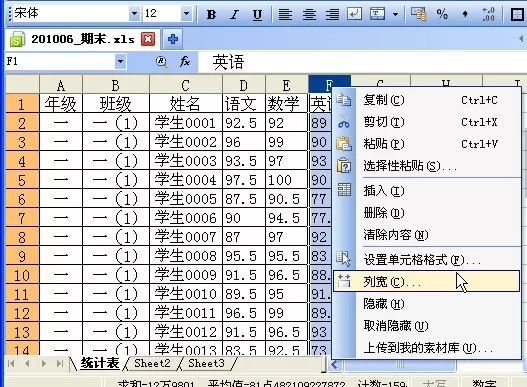This screenshot has height=387, width=527.
Task: Click the new document plus button
Action: point(173,39)
